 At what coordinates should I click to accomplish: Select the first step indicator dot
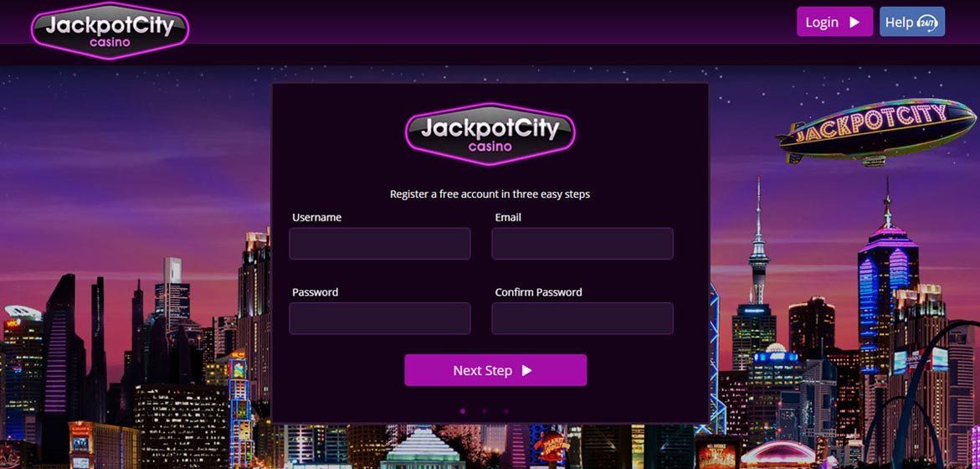(463, 411)
